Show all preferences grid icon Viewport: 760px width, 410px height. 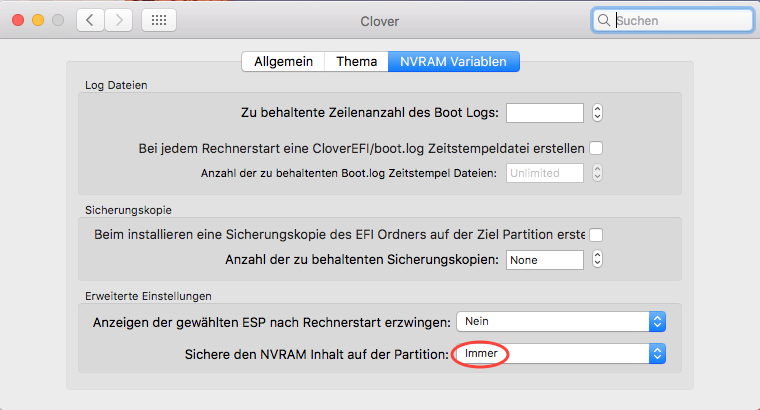point(160,20)
